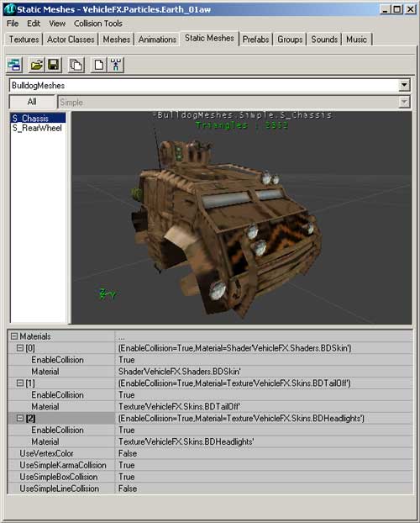Open the View menu

(x=57, y=24)
